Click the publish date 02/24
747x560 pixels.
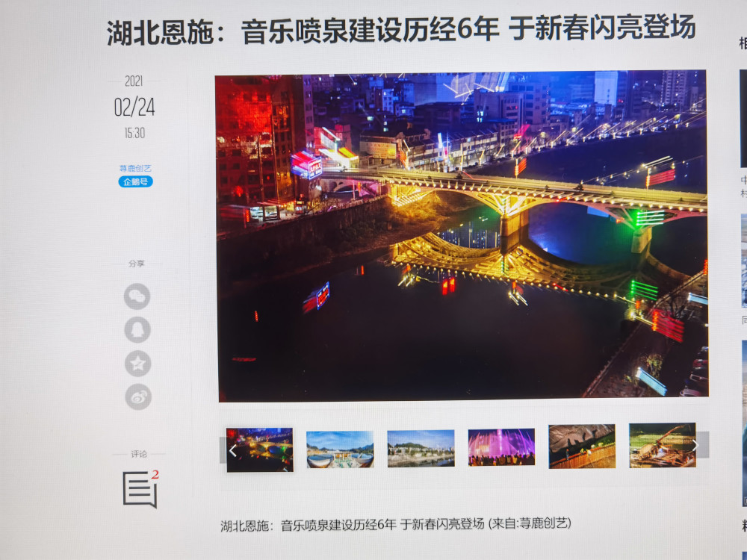[134, 107]
